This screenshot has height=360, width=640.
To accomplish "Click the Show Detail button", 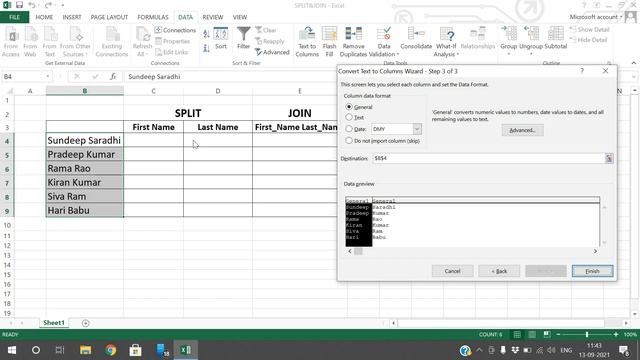I will (x=589, y=29).
